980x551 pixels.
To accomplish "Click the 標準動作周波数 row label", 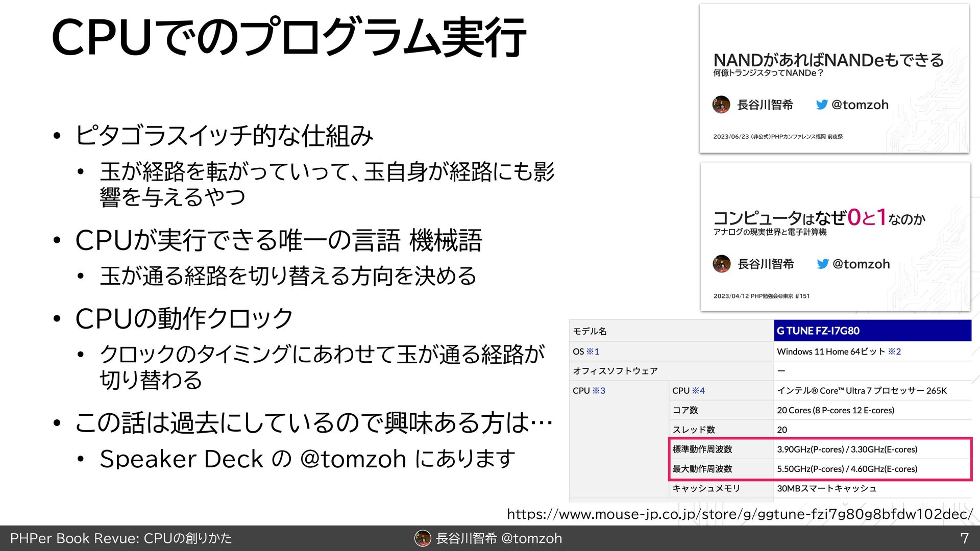I will [702, 449].
